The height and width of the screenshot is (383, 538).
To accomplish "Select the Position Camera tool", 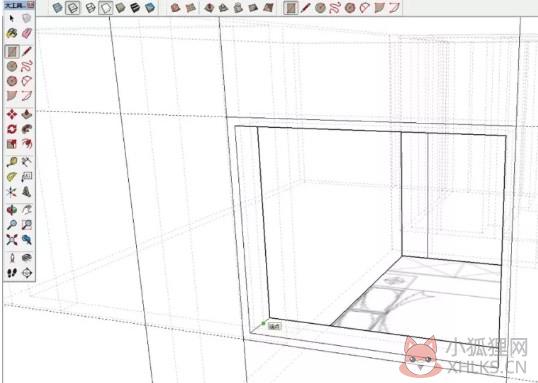I will point(12,258).
